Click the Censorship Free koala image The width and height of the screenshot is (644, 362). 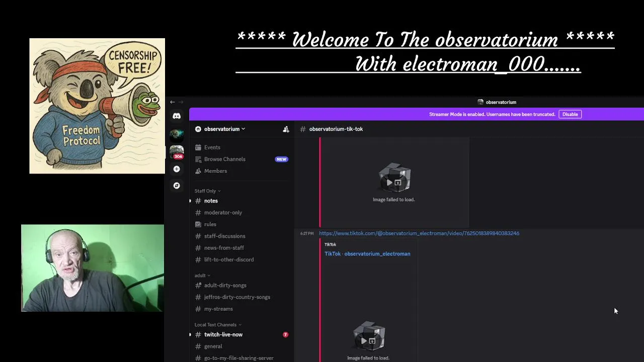click(x=97, y=106)
